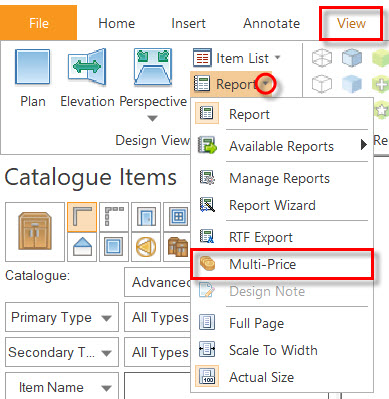Click the Report ribbon button

(x=224, y=84)
